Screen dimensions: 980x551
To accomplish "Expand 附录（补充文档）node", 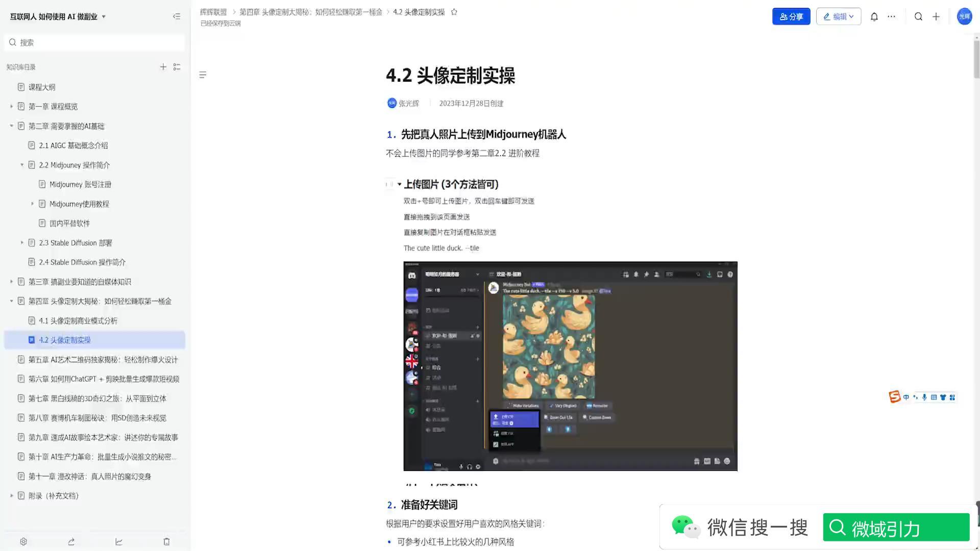I will coord(11,496).
